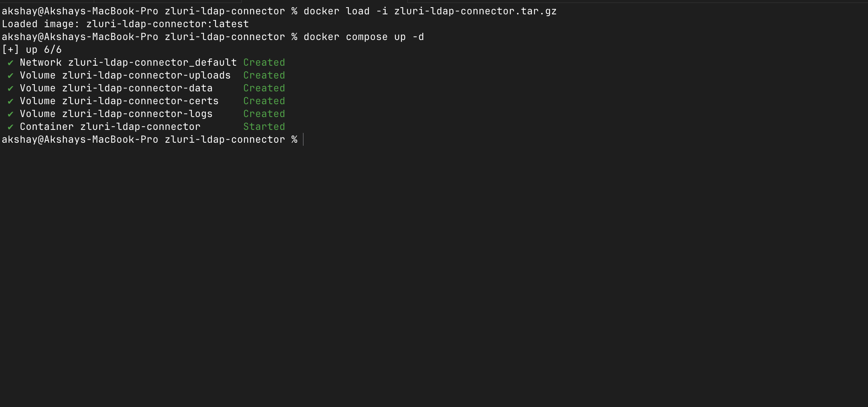Click the Created status for the certs volume

coord(264,101)
